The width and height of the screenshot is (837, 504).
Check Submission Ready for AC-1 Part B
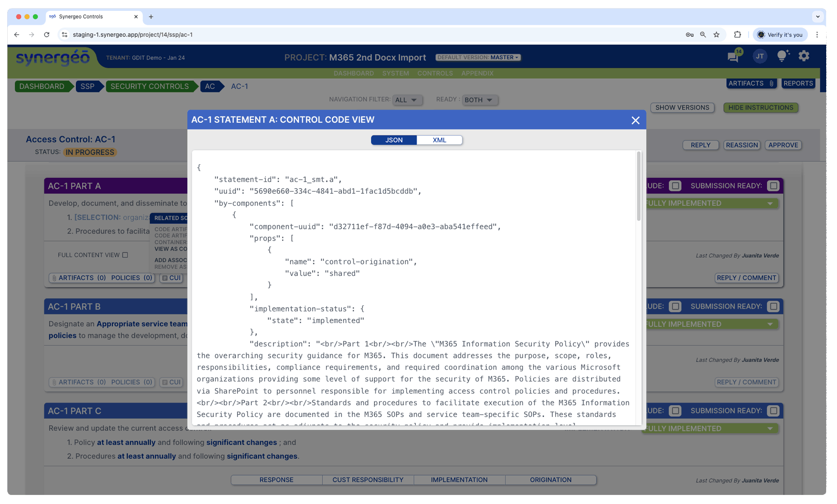point(773,306)
